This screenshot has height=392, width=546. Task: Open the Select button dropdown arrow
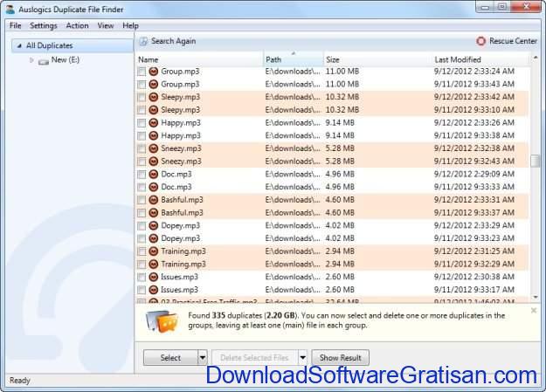point(203,358)
